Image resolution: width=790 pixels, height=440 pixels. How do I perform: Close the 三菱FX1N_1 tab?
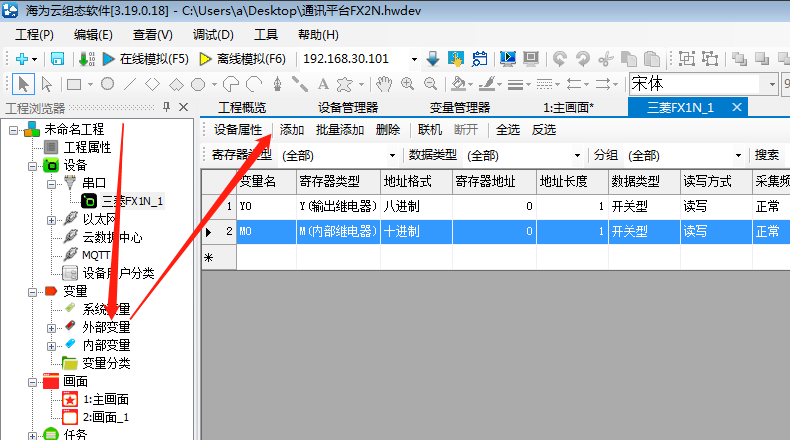pos(737,107)
